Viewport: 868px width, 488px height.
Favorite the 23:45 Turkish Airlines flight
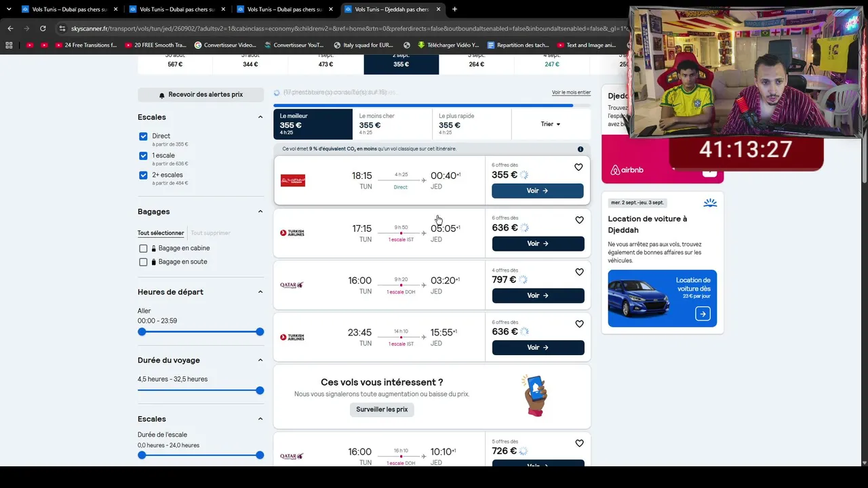pyautogui.click(x=579, y=324)
